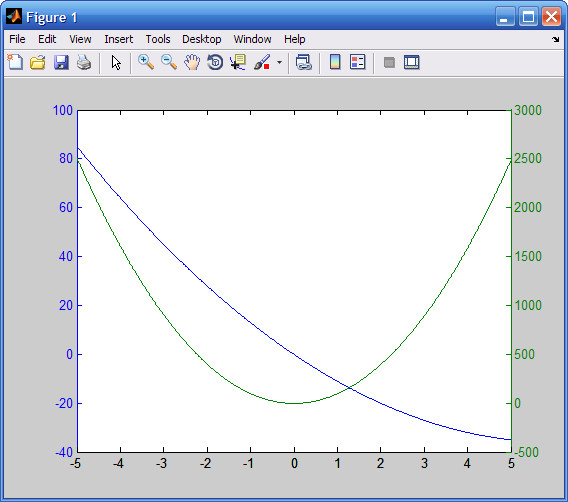Toggle the Data Cursor tool
Image resolution: width=568 pixels, height=502 pixels.
pos(238,62)
